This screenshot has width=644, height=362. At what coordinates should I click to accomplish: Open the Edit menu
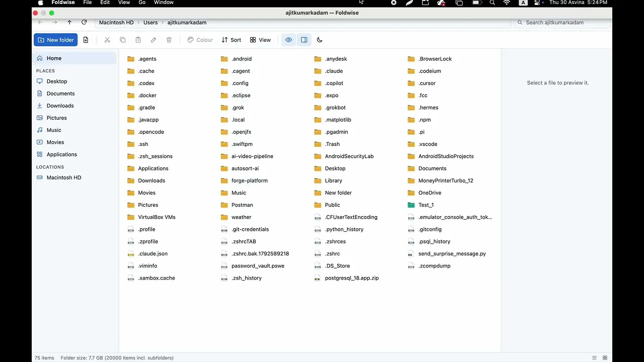[x=105, y=3]
